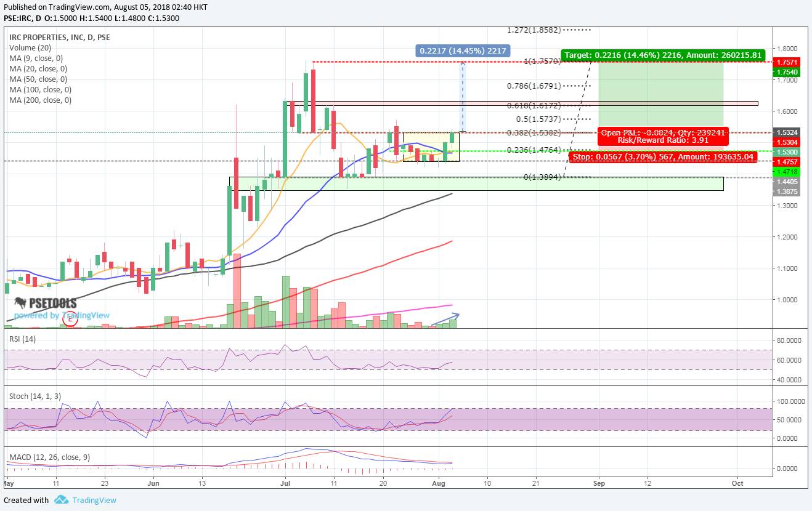Click the 'Aug' label on time axis
Viewport: 812px width, 511px height.
(x=439, y=483)
